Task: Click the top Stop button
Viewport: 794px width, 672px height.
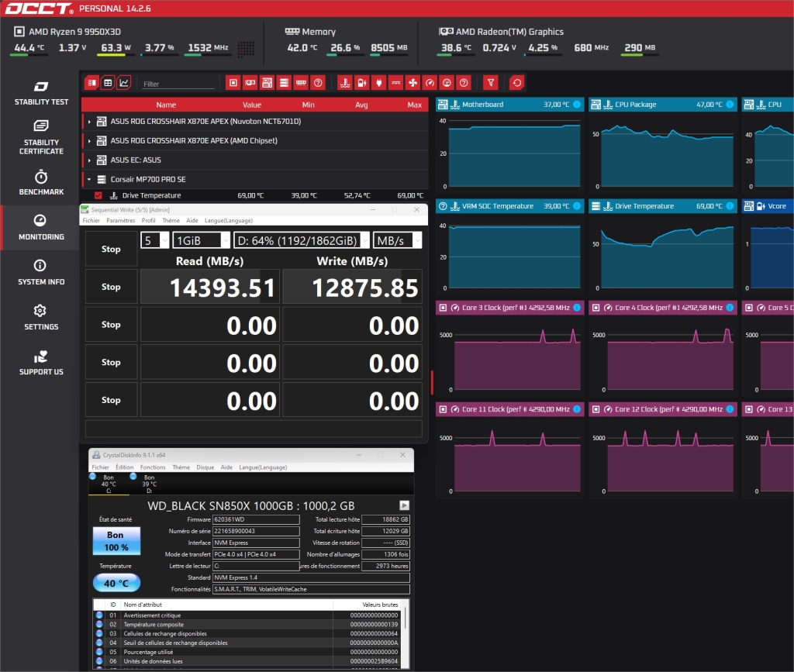Action: 111,249
